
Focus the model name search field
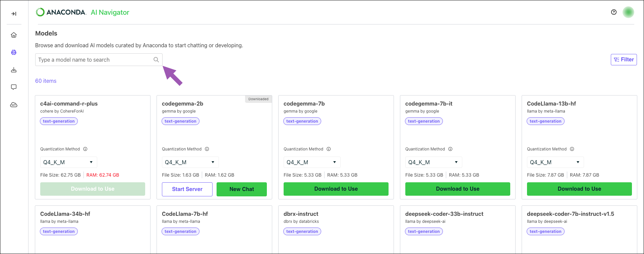[x=99, y=60]
